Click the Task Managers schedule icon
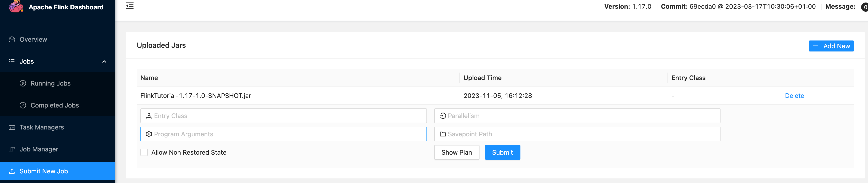Viewport: 868px width, 183px height. (x=12, y=127)
